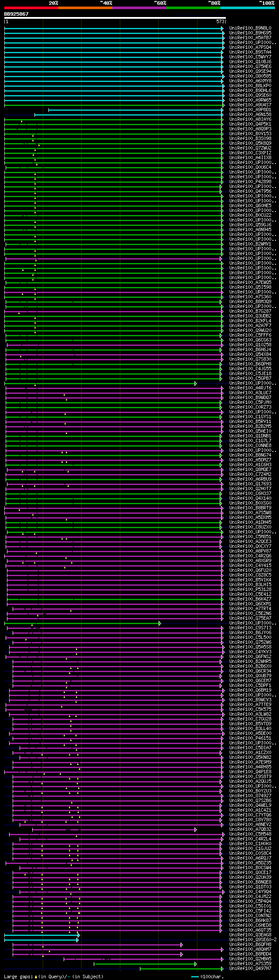This screenshot has height=980, width=279.
Task: Select hit label UniRef100_P53128
Action: pyautogui.click(x=250, y=590)
